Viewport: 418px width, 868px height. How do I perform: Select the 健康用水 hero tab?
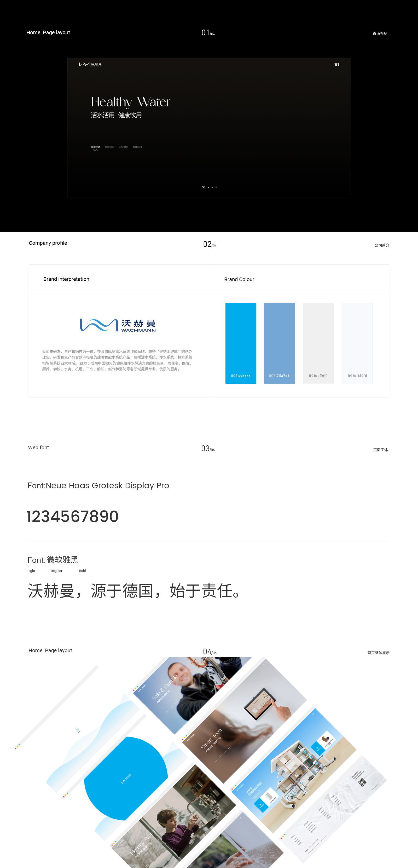pos(96,147)
